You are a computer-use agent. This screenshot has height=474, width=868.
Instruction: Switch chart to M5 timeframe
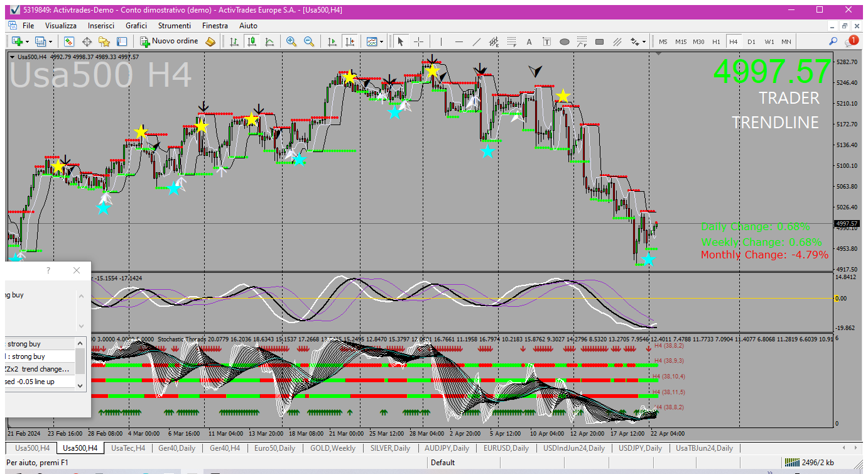point(663,41)
